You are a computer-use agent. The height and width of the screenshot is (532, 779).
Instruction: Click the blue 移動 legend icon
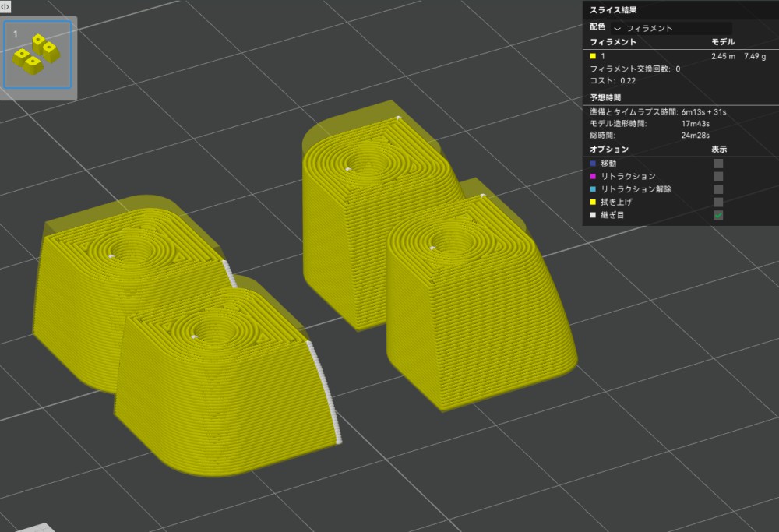coord(594,164)
